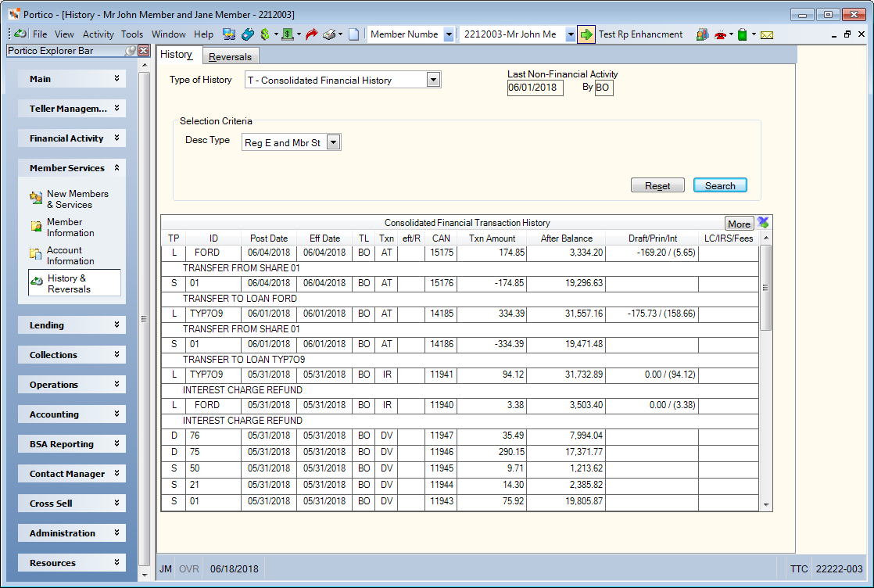Expand the Teller Management section
This screenshot has width=874, height=588.
click(71, 108)
